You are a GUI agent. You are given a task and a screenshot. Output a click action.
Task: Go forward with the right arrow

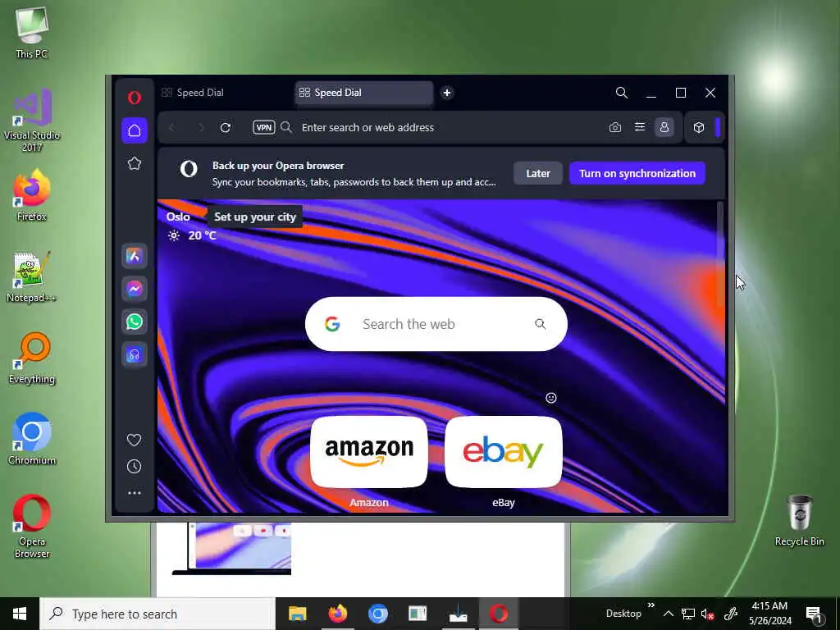200,127
